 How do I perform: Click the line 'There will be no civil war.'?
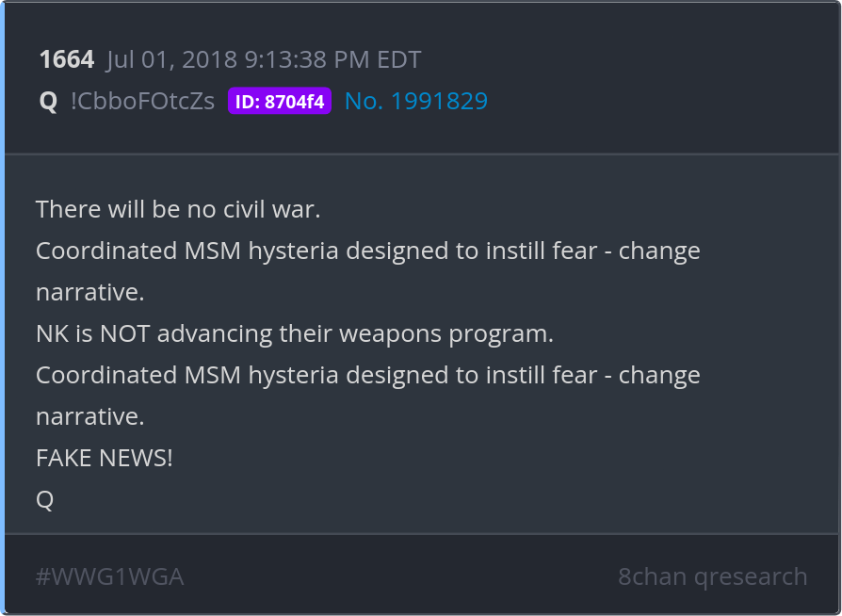(x=178, y=209)
